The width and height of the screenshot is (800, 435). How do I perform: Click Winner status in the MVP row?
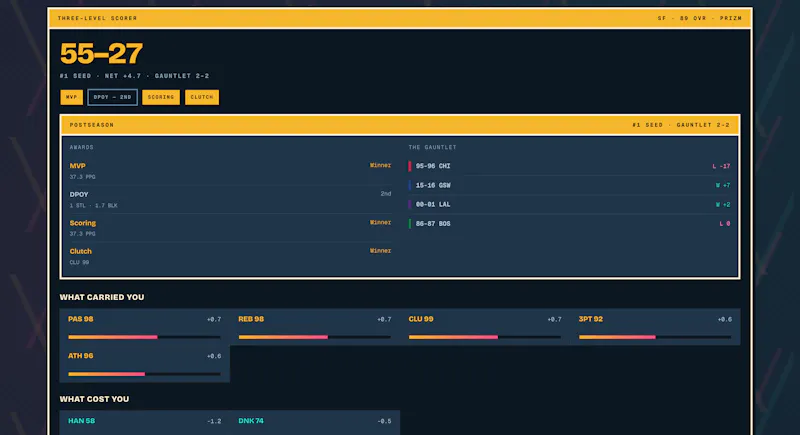[380, 165]
